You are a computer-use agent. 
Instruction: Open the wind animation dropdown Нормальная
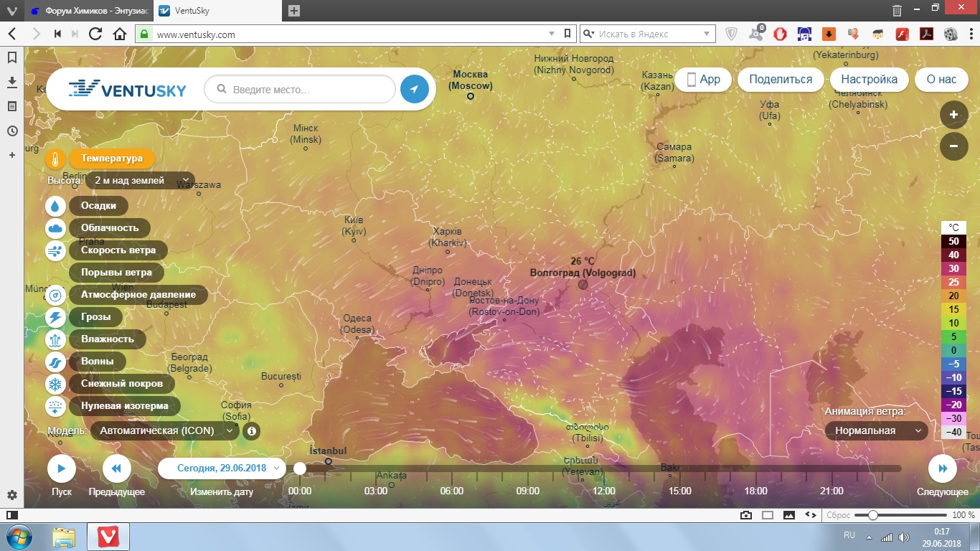pyautogui.click(x=875, y=430)
